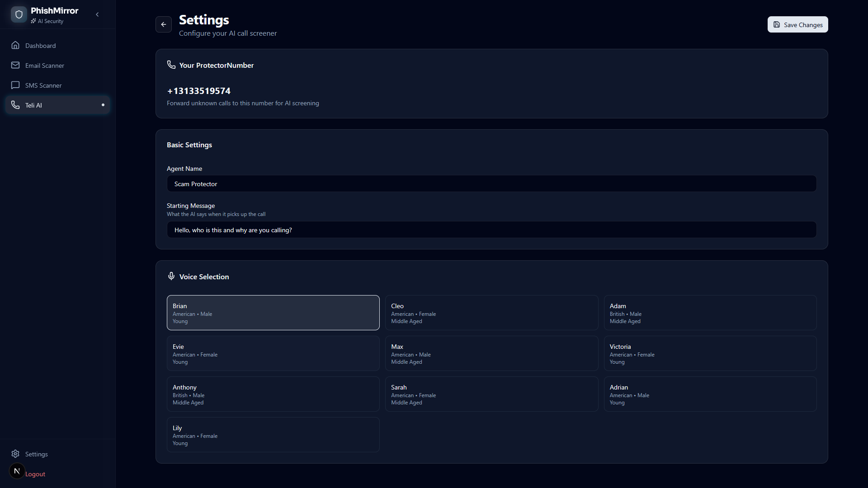Open SMS Scanner menu item

[43, 85]
